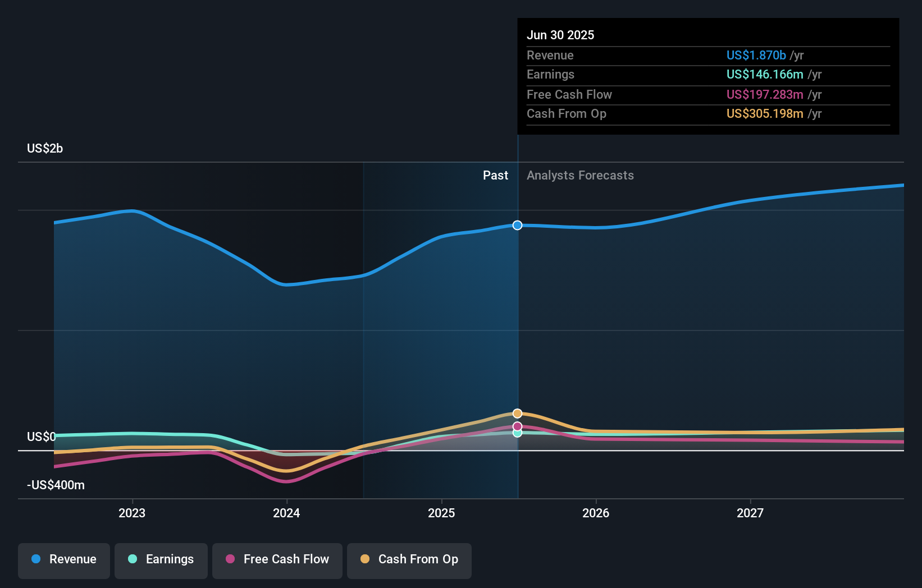Open the Cash From Op legend chip
The image size is (922, 588).
pyautogui.click(x=409, y=559)
